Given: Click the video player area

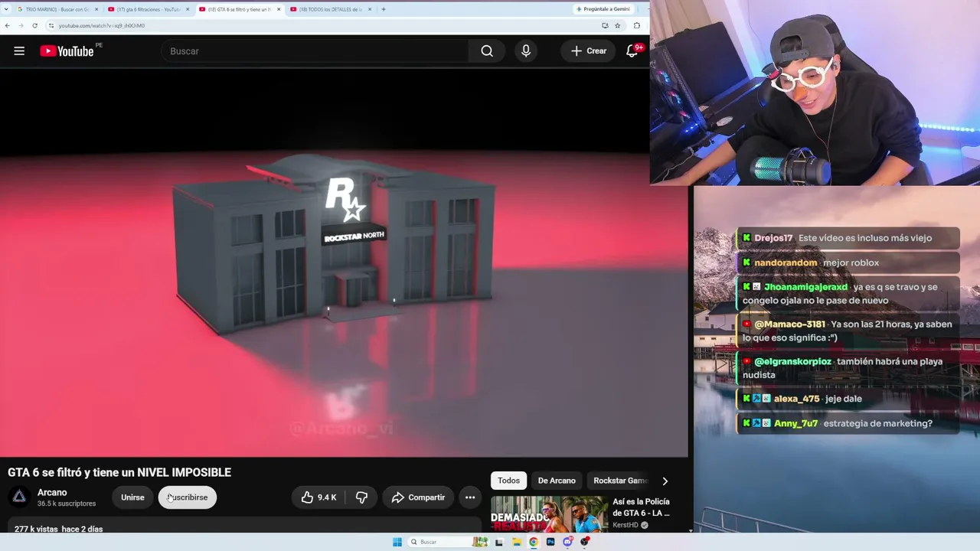Looking at the screenshot, I should click(344, 262).
